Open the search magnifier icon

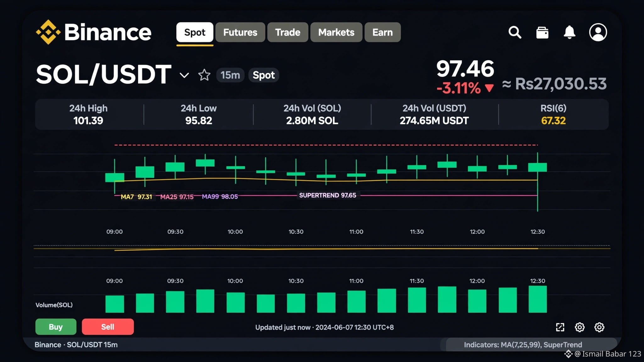tap(515, 32)
